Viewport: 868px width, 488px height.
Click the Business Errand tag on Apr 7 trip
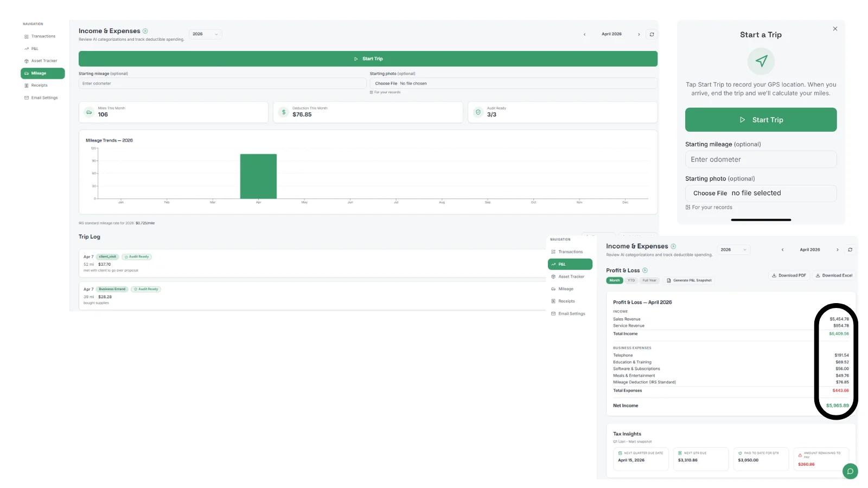click(x=112, y=289)
